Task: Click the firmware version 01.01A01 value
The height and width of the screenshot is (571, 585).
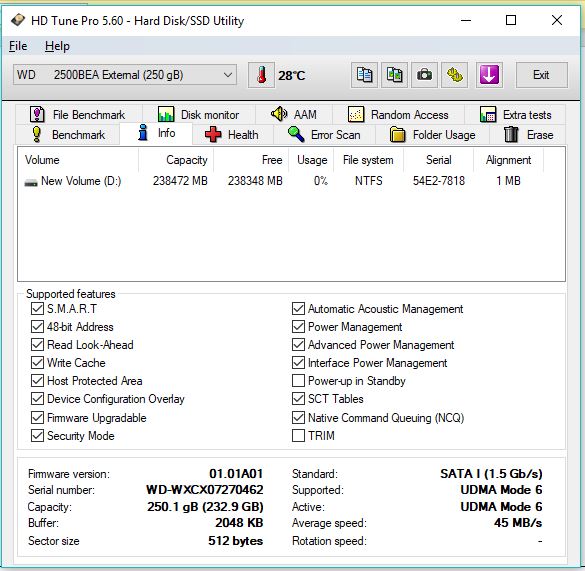Action: pyautogui.click(x=236, y=474)
